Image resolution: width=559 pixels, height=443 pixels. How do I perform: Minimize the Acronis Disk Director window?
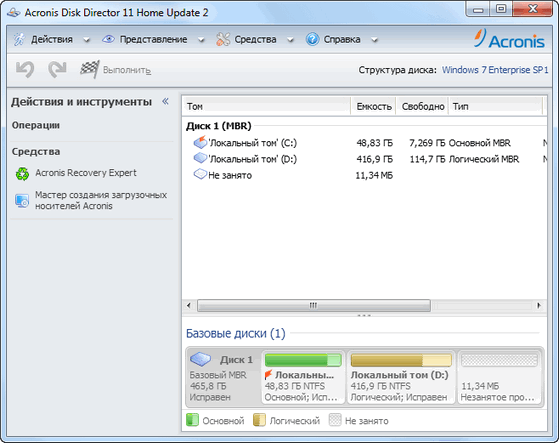[x=478, y=9]
